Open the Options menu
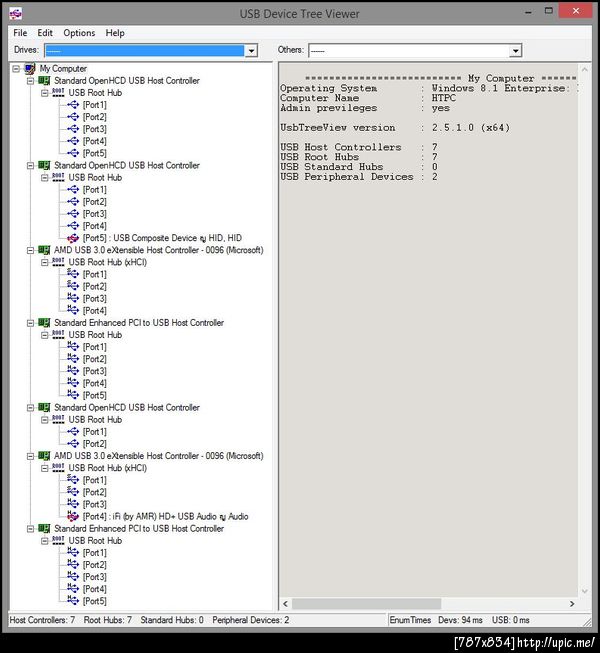600x653 pixels. (79, 33)
